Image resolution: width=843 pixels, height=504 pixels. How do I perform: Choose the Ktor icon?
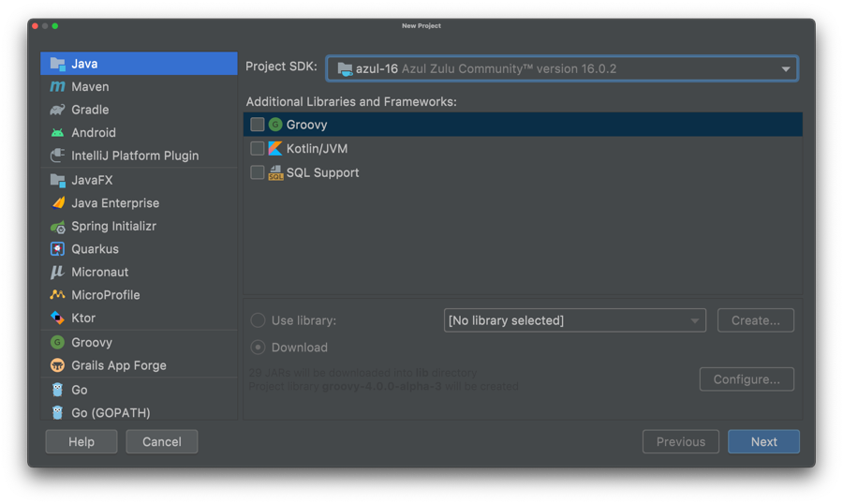[57, 318]
